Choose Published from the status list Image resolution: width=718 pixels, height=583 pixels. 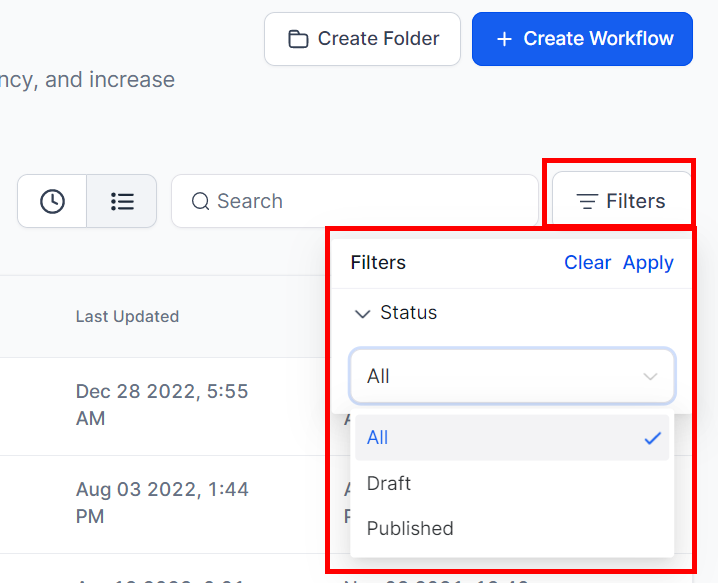point(410,528)
